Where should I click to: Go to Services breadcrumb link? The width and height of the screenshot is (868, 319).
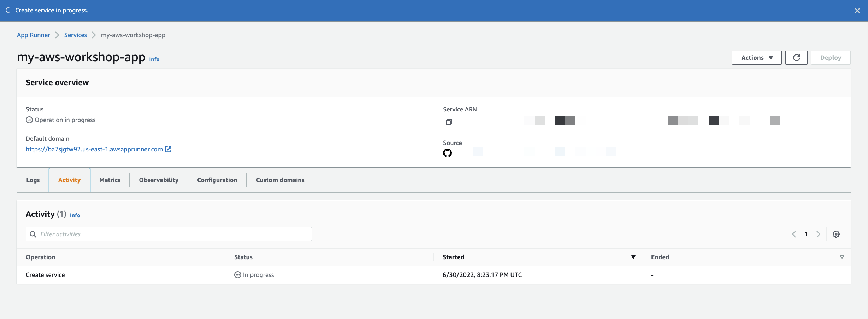click(x=76, y=35)
